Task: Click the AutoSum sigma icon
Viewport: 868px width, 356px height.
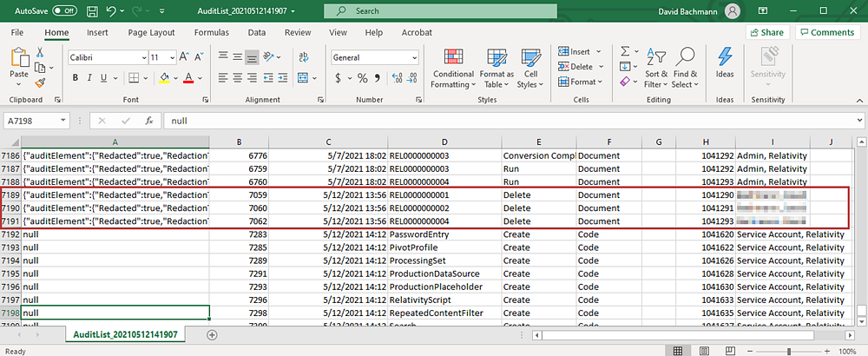Action: click(626, 51)
